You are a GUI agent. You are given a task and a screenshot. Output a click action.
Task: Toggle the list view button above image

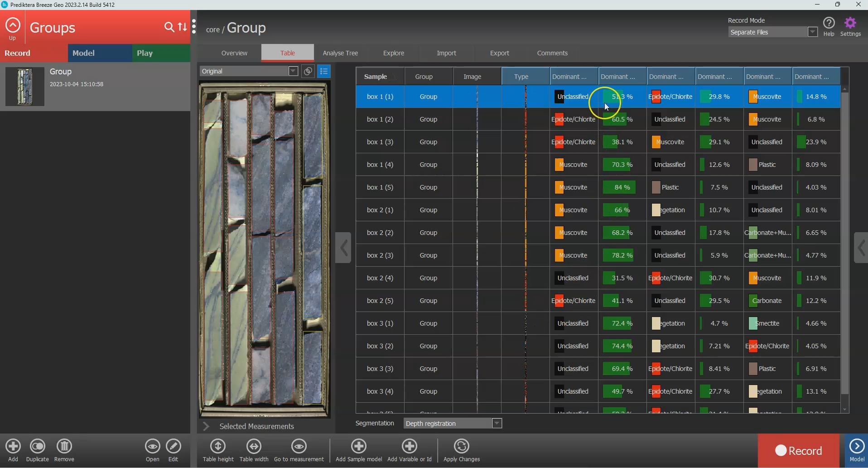tap(324, 71)
